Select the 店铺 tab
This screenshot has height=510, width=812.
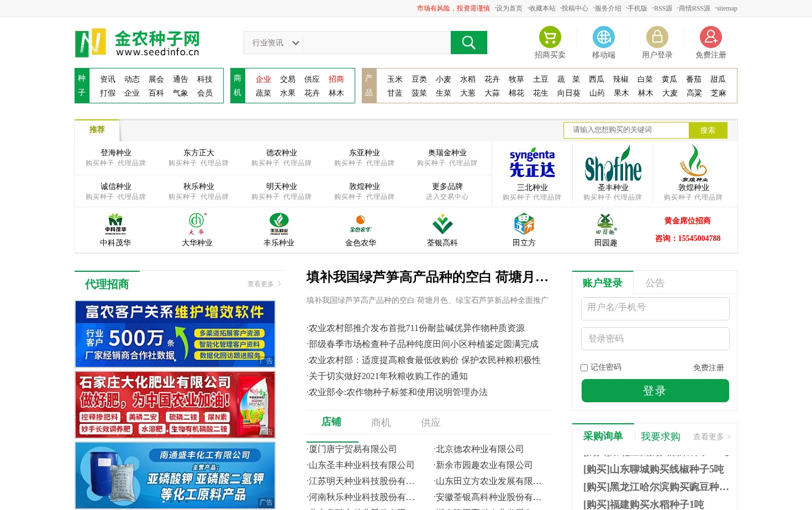tap(331, 422)
